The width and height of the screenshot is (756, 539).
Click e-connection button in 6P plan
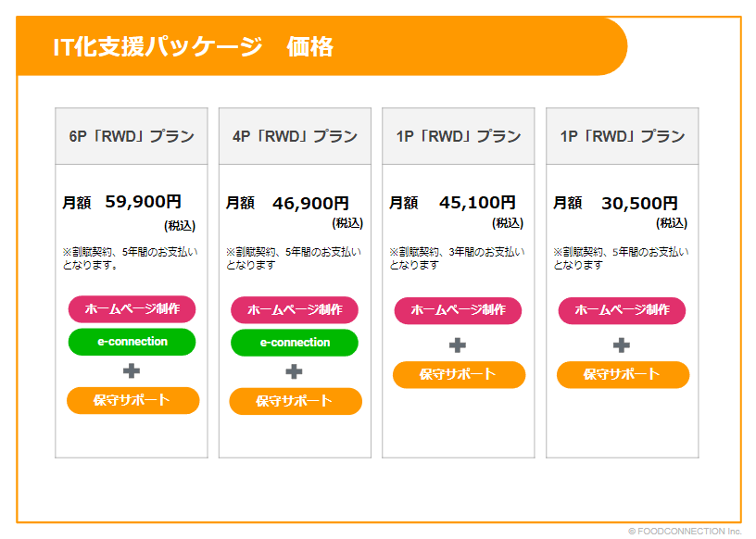point(132,342)
